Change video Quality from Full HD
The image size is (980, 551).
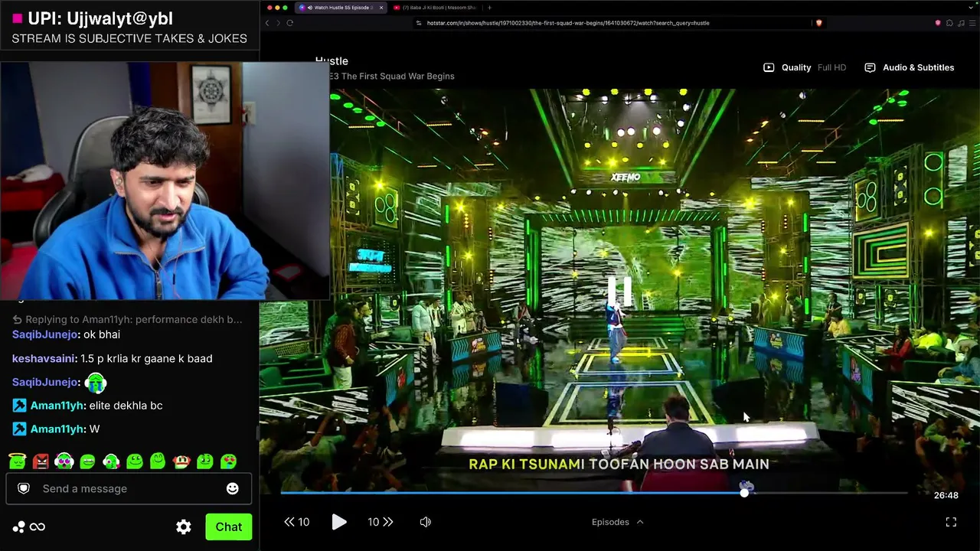tap(805, 67)
